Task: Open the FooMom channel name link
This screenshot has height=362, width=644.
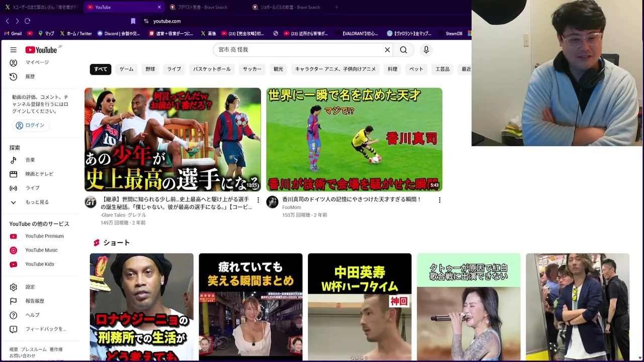Action: tap(292, 207)
